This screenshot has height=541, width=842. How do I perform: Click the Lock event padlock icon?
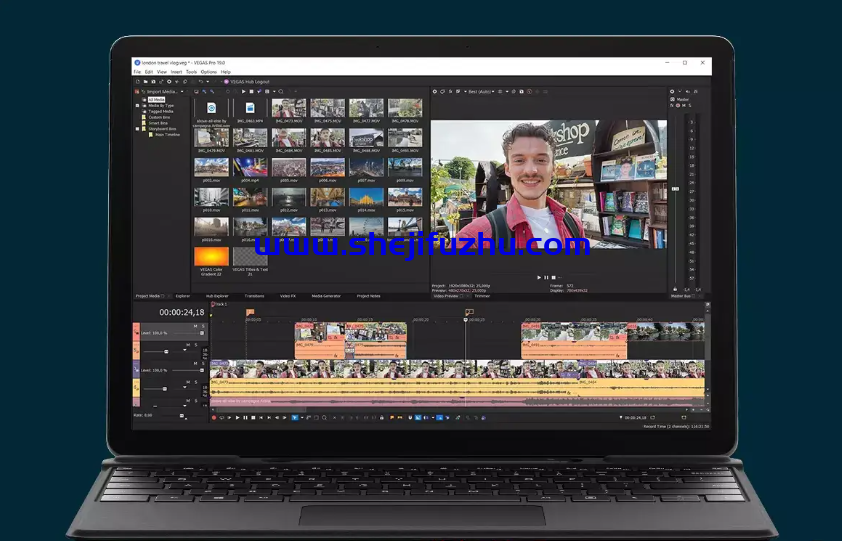pos(381,417)
